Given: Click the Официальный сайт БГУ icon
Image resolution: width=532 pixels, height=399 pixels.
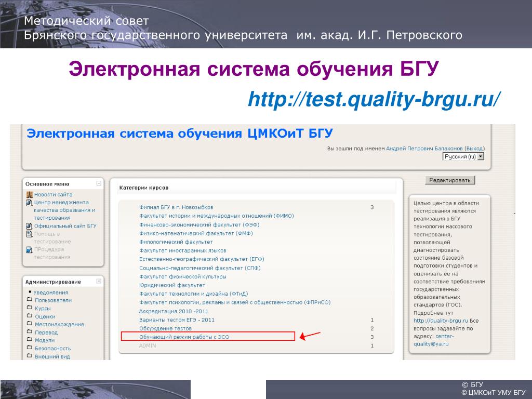Looking at the screenshot, I should point(30,226).
